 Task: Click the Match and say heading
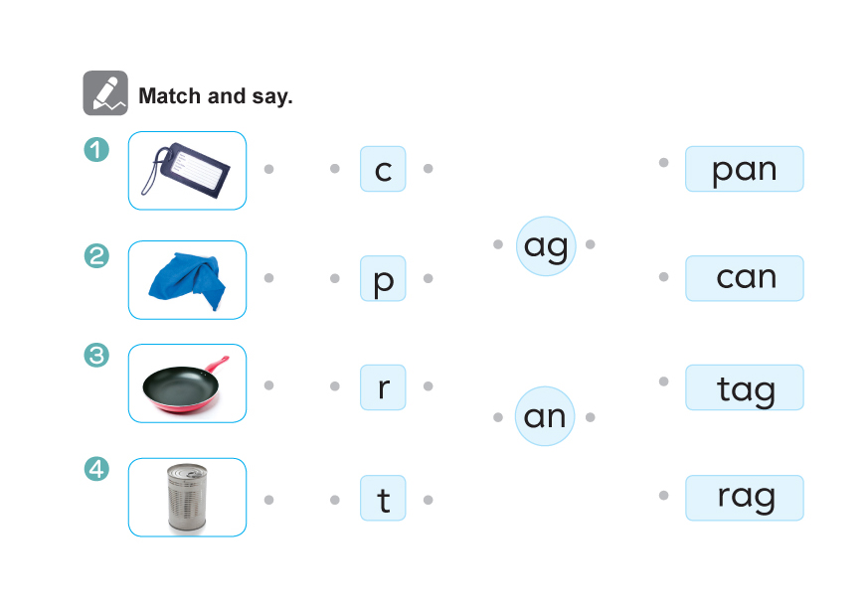[216, 96]
